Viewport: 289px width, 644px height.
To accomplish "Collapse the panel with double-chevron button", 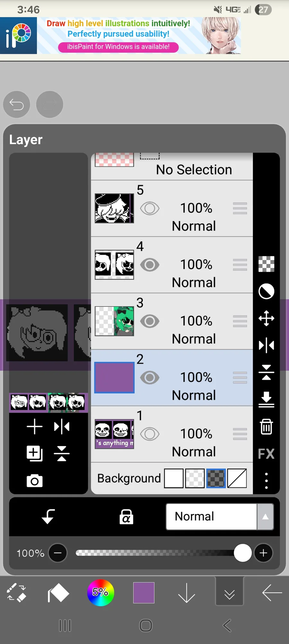I will 229,593.
